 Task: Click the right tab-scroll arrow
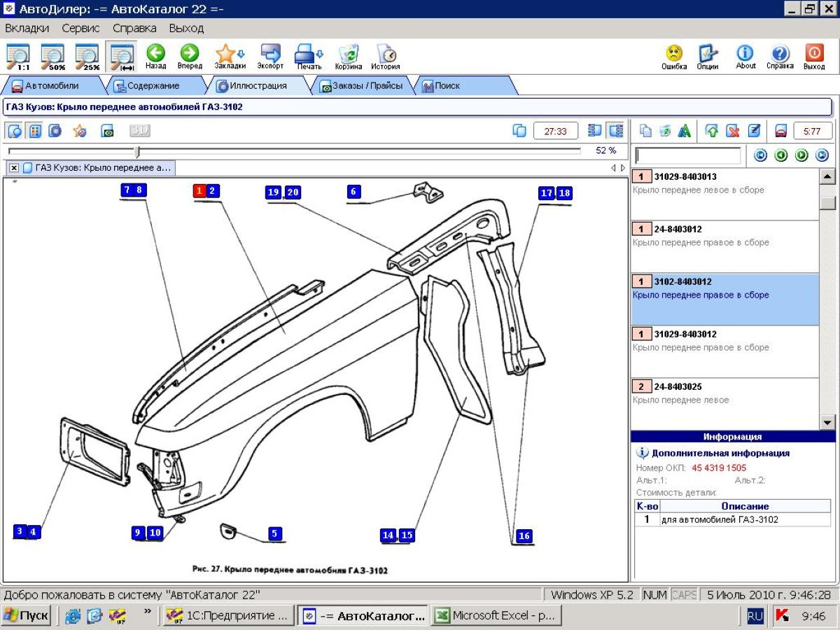click(623, 168)
